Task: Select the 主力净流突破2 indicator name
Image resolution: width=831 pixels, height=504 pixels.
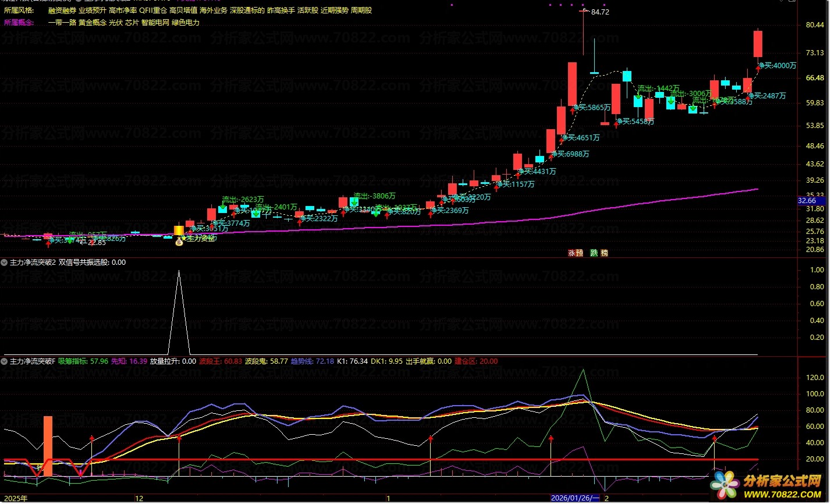Action: tap(33, 262)
